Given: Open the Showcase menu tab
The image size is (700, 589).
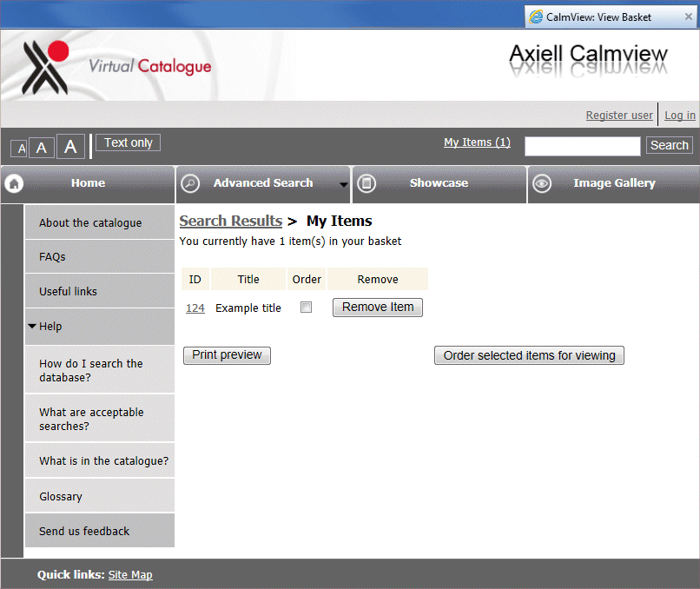Looking at the screenshot, I should (x=439, y=184).
